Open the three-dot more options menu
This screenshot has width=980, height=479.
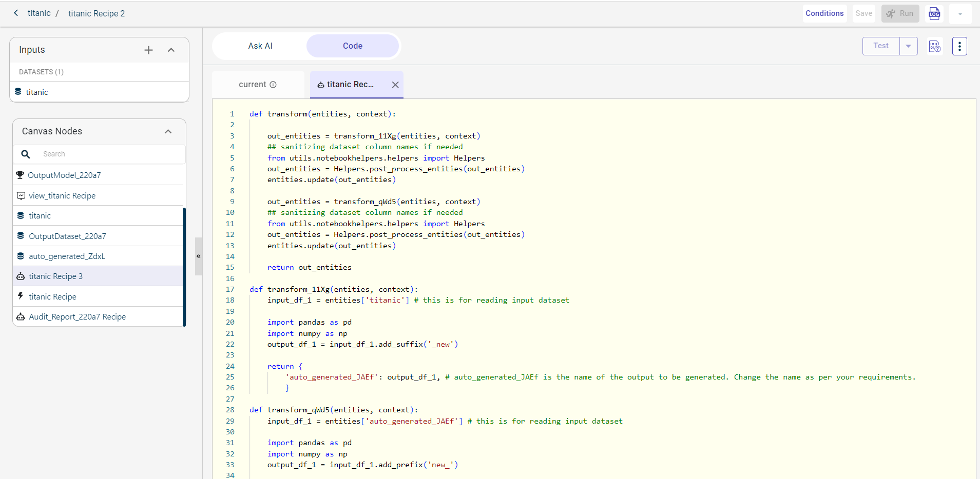pyautogui.click(x=959, y=46)
